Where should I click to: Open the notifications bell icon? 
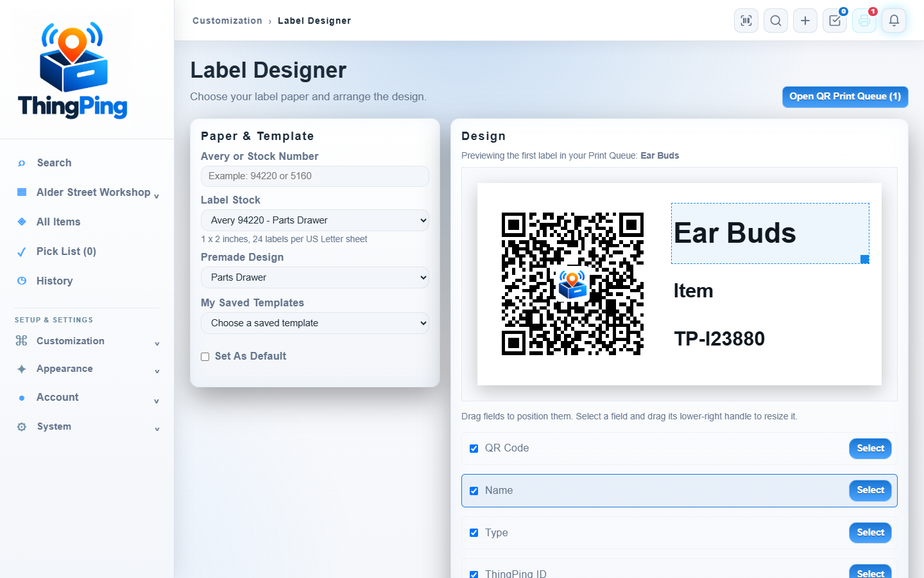pyautogui.click(x=894, y=21)
